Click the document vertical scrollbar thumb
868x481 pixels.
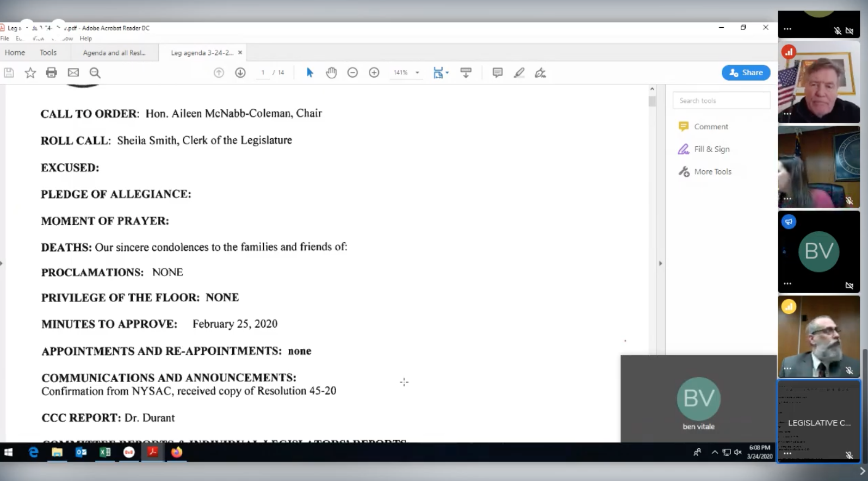(x=652, y=101)
